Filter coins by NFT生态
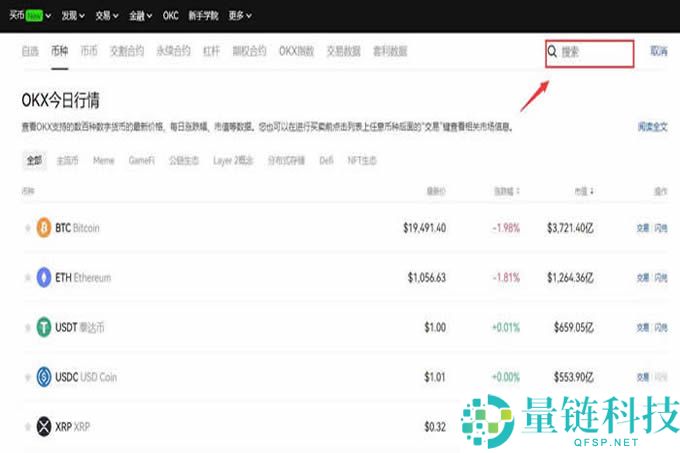The image size is (680, 453). pyautogui.click(x=362, y=160)
